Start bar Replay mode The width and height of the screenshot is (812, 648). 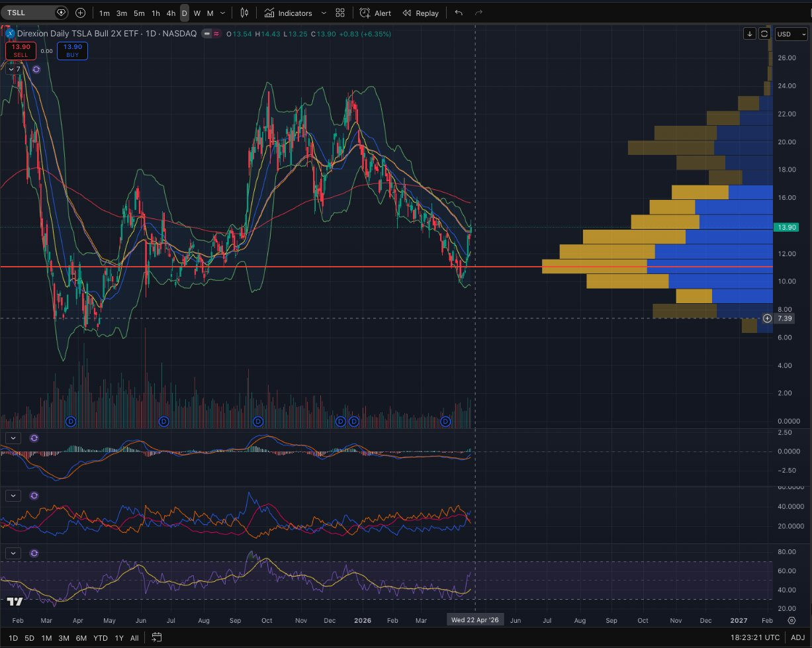coord(421,13)
